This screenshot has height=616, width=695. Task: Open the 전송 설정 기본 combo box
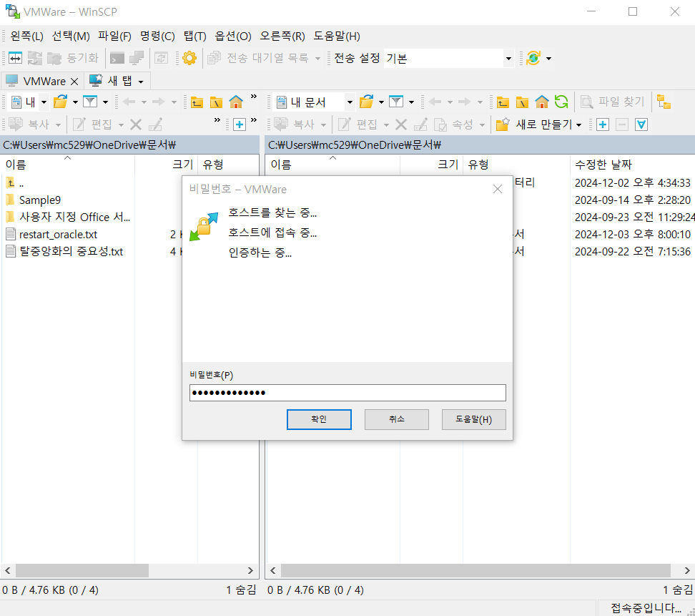point(448,58)
